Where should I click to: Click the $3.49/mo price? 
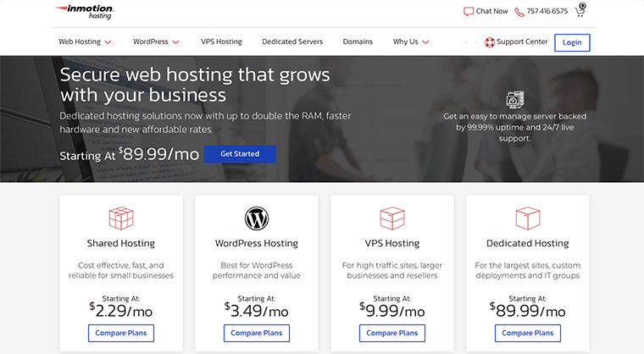tap(256, 311)
